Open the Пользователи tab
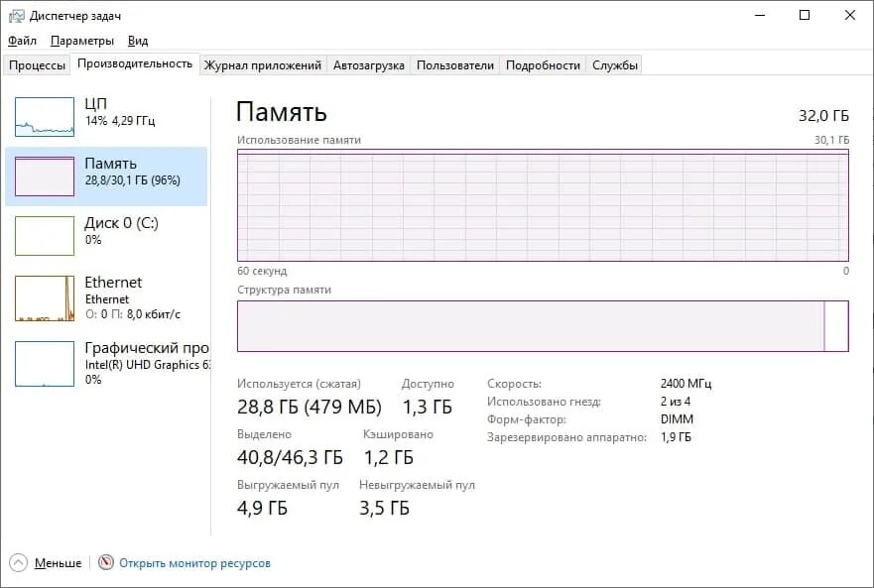This screenshot has width=874, height=588. [454, 65]
